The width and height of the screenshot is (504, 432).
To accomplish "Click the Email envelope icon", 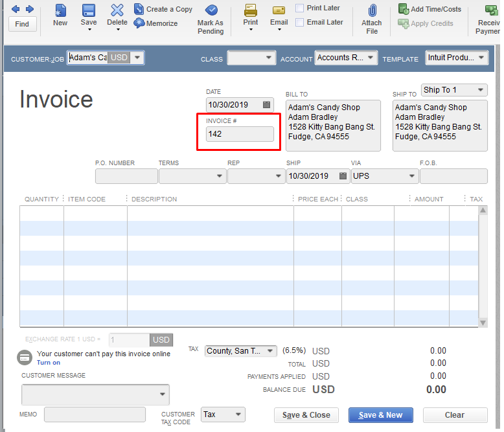I will point(279,10).
